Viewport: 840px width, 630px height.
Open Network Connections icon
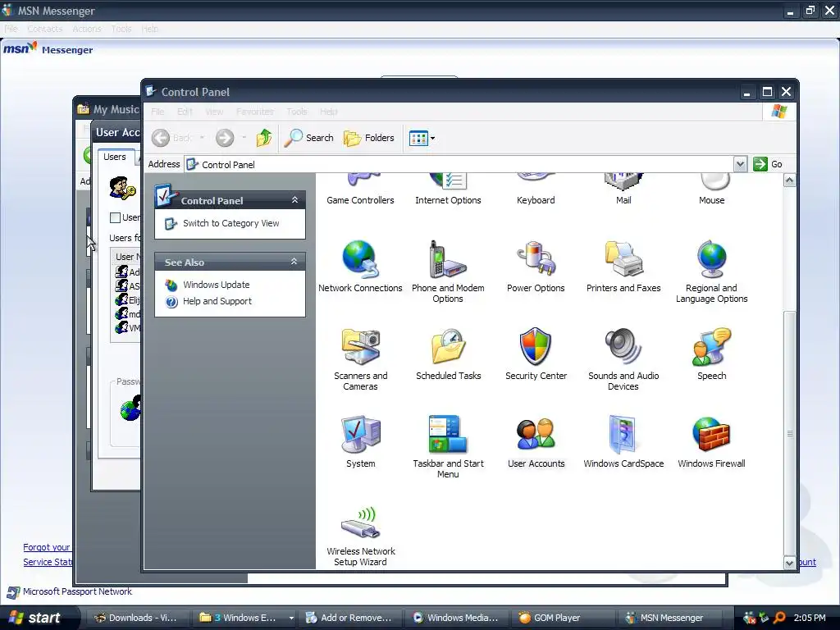click(x=360, y=267)
